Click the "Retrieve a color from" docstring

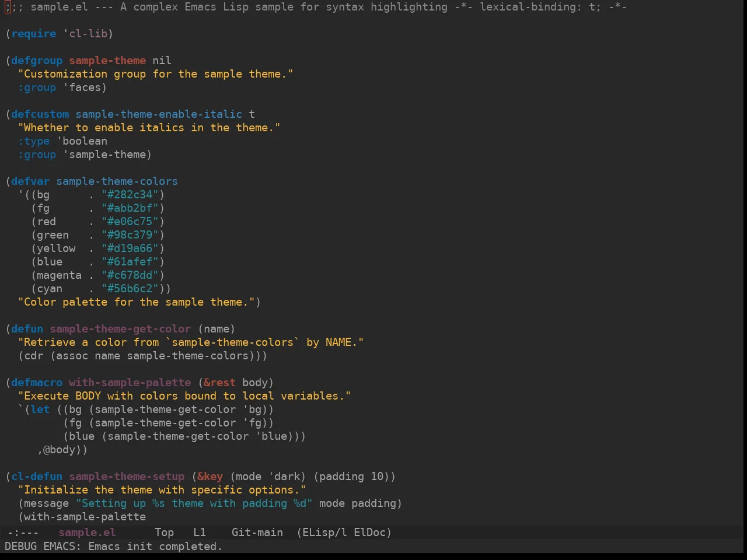click(x=191, y=342)
